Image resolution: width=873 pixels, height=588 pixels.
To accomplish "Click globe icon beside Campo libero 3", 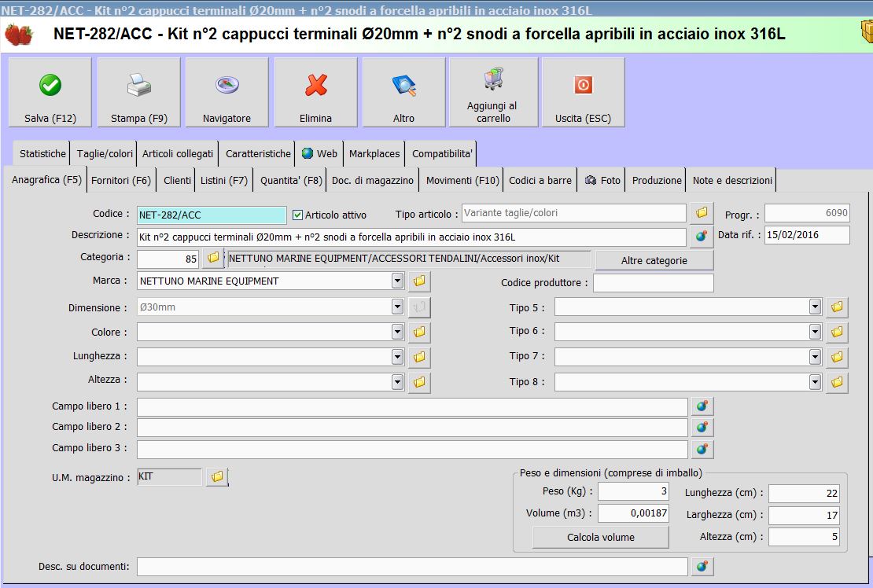I will 702,449.
